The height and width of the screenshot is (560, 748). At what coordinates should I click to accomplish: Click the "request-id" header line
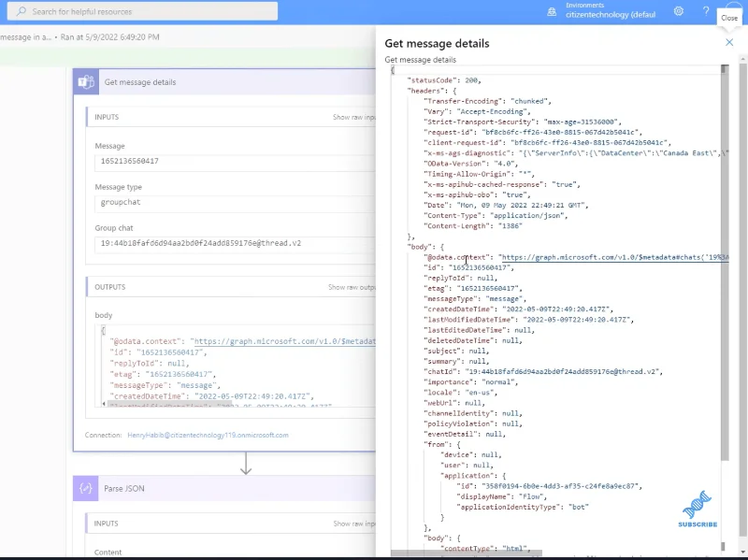[533, 133]
